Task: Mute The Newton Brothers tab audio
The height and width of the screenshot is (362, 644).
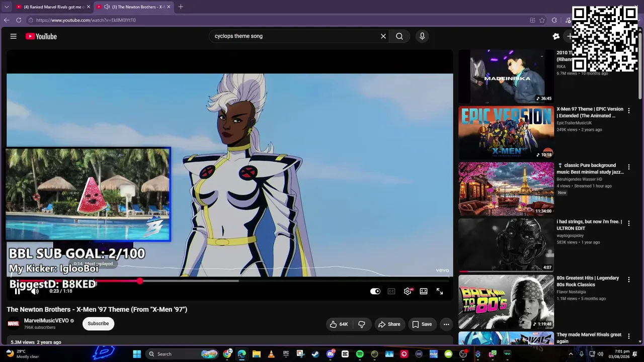Action: (107, 7)
